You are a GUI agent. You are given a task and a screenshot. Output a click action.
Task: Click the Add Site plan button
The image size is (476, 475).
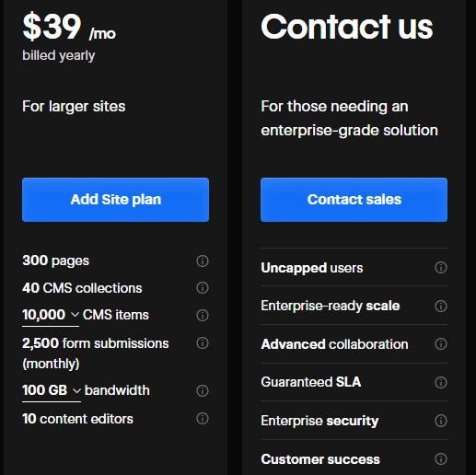click(x=115, y=200)
